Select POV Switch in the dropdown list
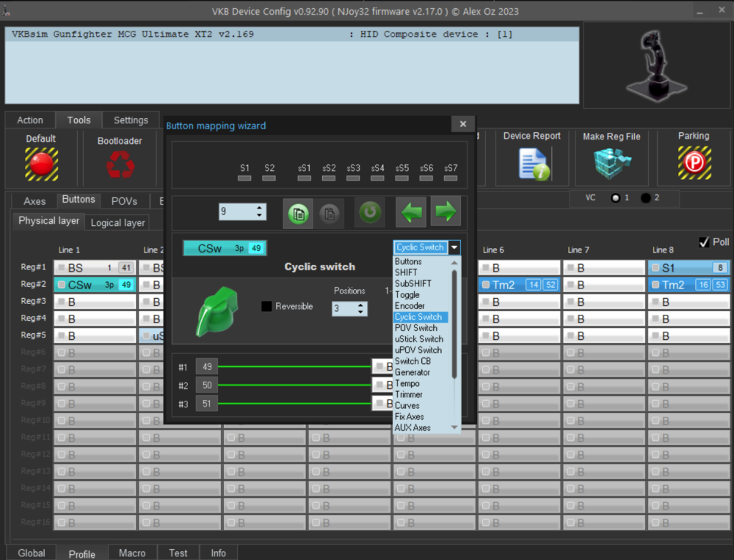 (x=415, y=328)
